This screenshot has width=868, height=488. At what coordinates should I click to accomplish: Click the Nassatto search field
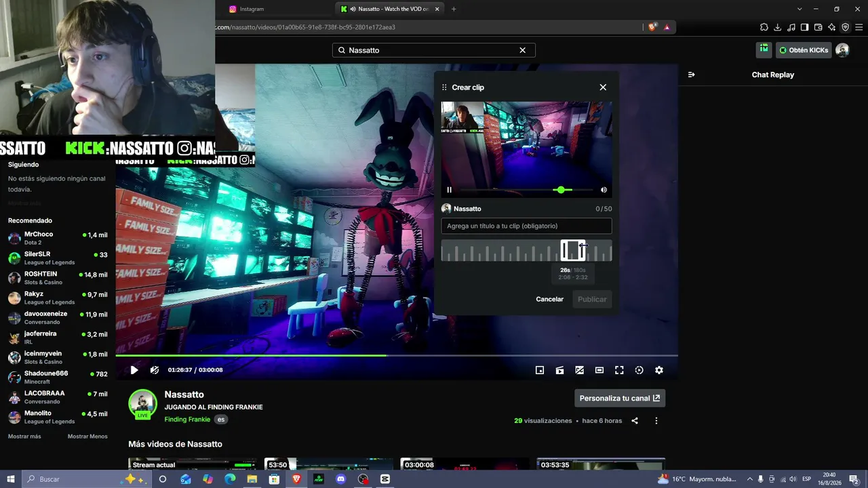click(434, 50)
